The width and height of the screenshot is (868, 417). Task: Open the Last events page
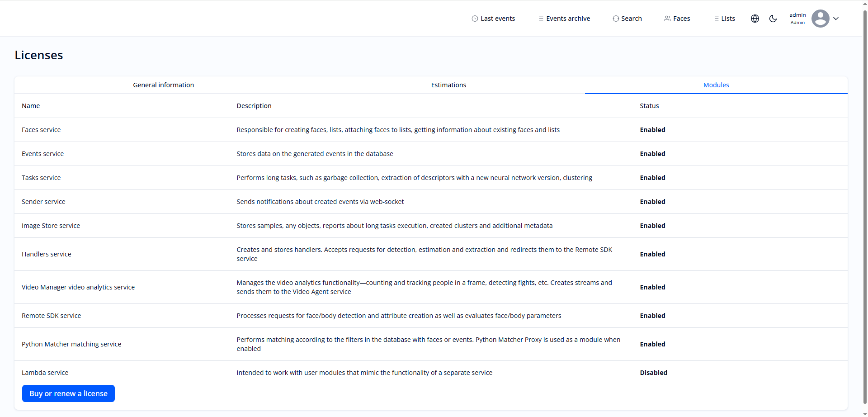coord(498,19)
